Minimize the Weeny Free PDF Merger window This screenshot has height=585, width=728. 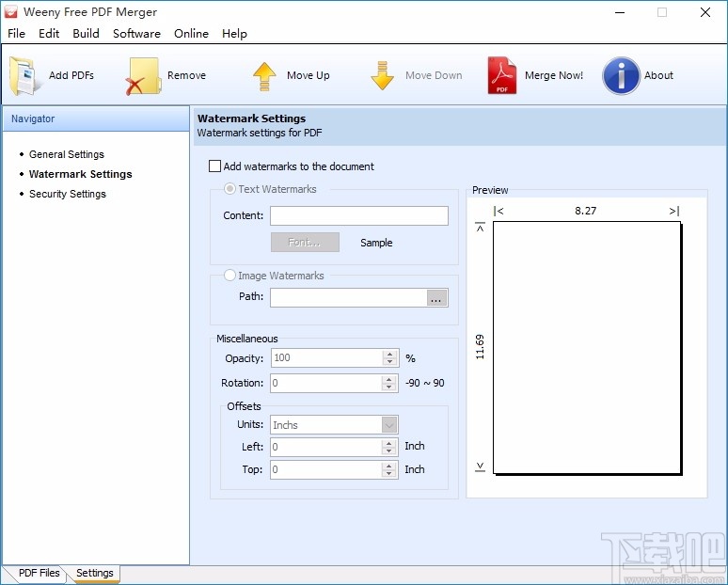[x=619, y=12]
